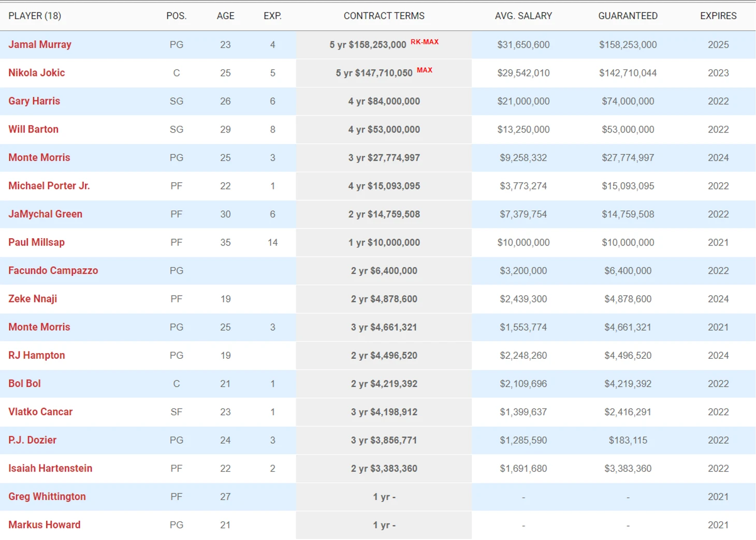
Task: Select Facundo Campazzo's 2 yr $6,400,000 contract
Action: 384,271
